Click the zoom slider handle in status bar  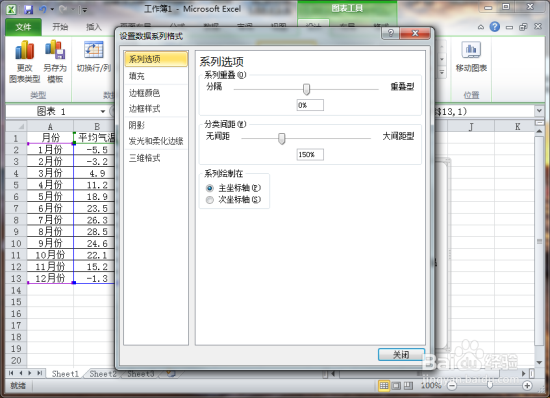coord(490,386)
